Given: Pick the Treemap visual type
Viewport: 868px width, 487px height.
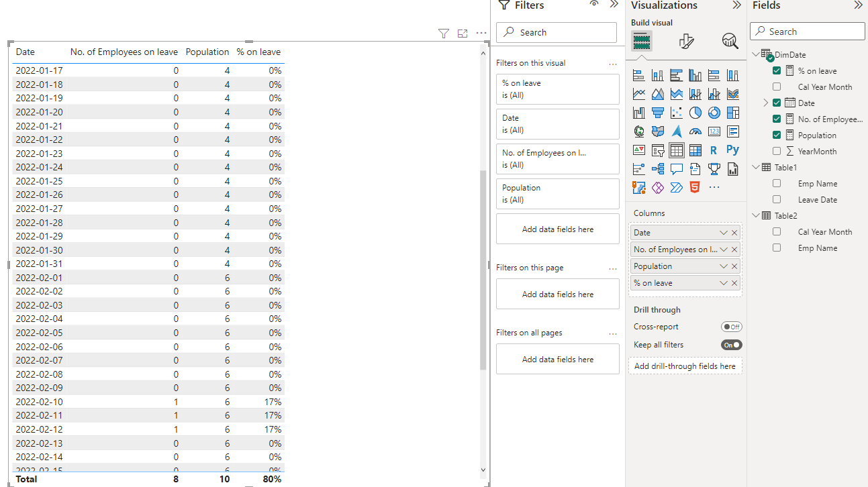Looking at the screenshot, I should 733,113.
